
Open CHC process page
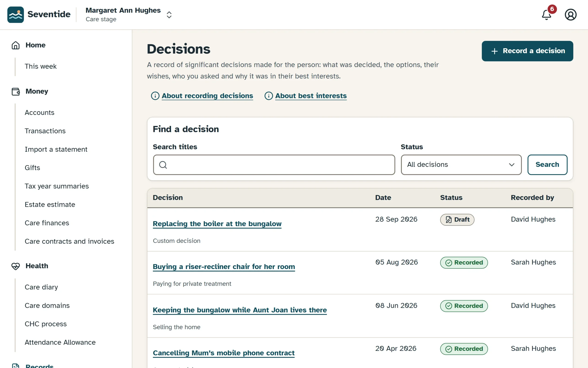coord(45,324)
